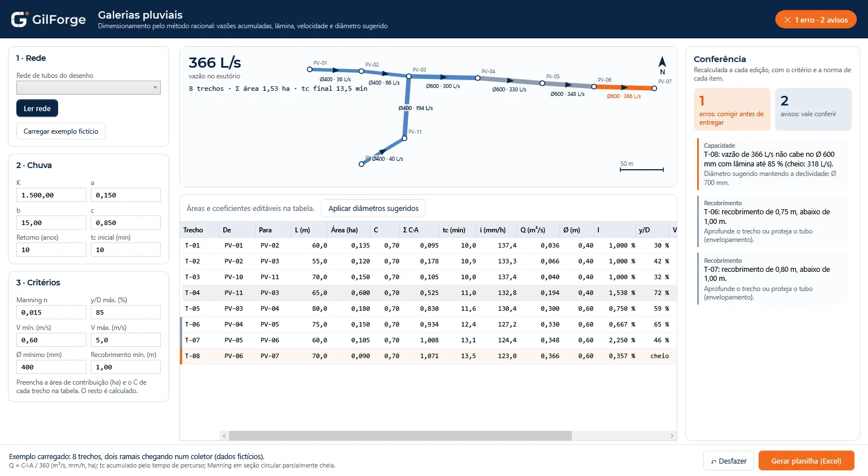Click the 2 avisos summary card
The image size is (868, 476).
[813, 109]
